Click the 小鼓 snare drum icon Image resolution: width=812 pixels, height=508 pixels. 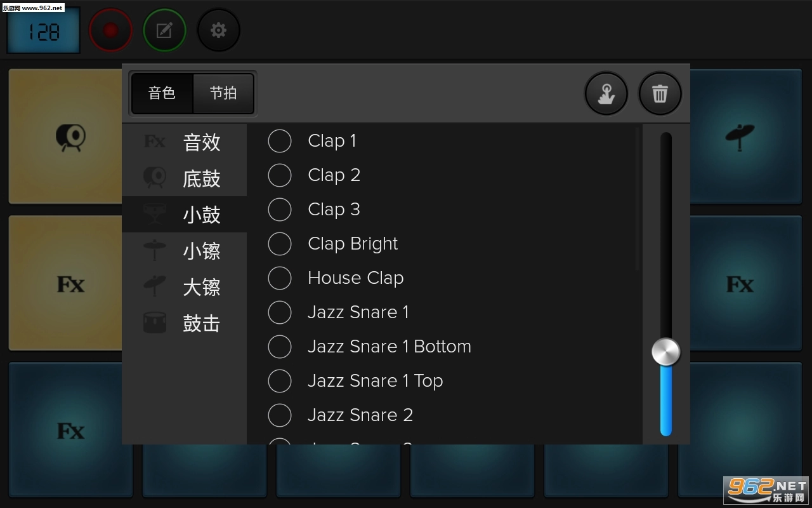155,215
